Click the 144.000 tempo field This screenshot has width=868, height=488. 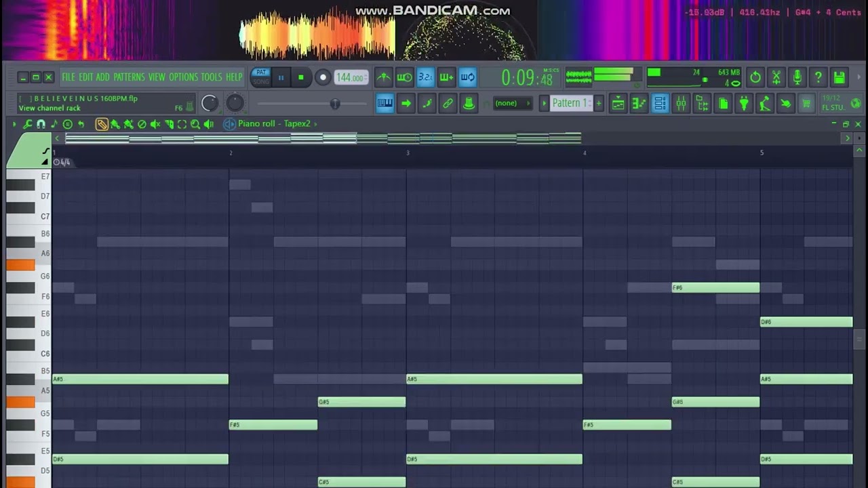(351, 77)
